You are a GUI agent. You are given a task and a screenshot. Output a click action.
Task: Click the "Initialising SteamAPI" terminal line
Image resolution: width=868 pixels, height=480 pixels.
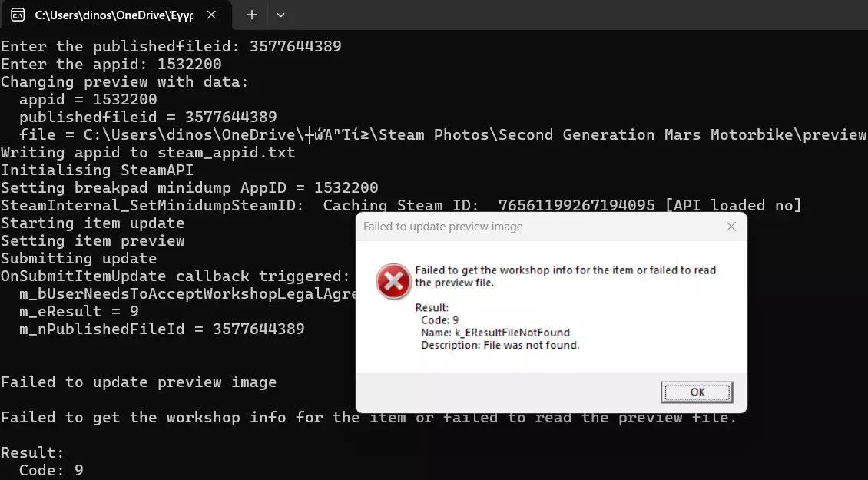(x=97, y=170)
